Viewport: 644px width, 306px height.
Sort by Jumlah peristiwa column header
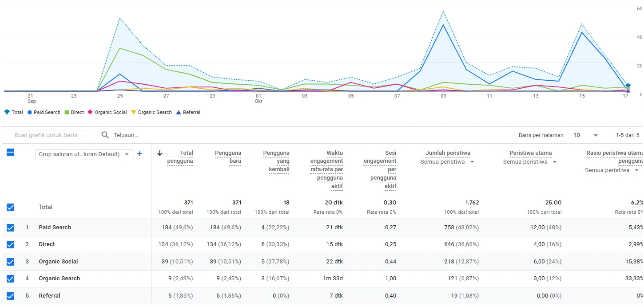(x=448, y=153)
